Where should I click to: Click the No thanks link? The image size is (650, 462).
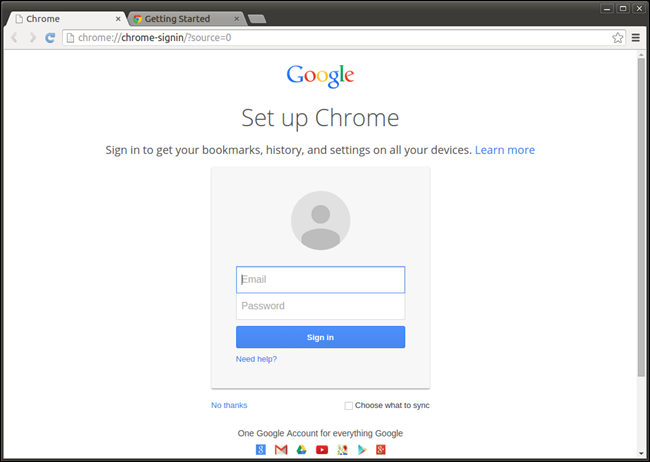[x=229, y=405]
